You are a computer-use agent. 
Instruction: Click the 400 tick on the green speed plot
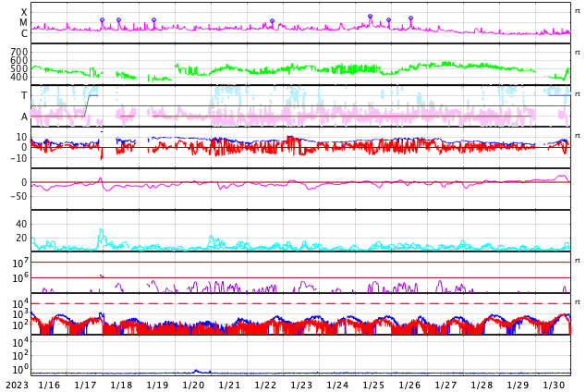click(19, 77)
